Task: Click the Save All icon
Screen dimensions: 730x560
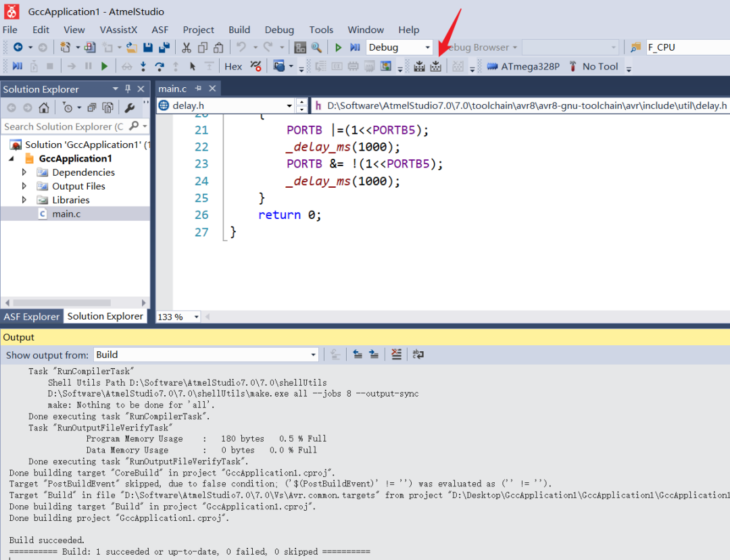Action: click(164, 47)
